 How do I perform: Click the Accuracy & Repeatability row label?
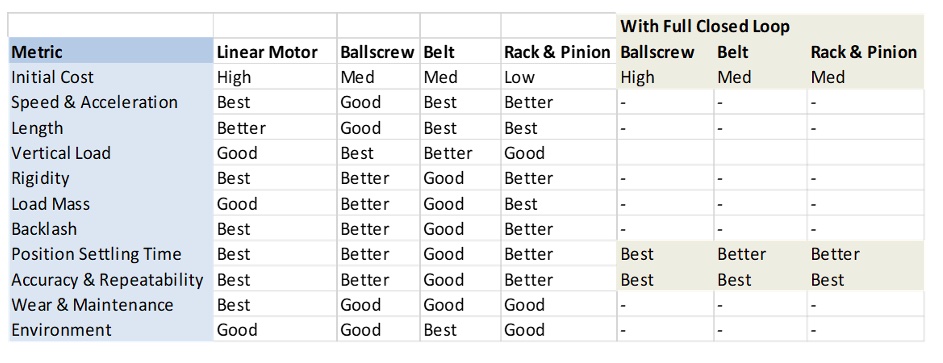pos(107,280)
